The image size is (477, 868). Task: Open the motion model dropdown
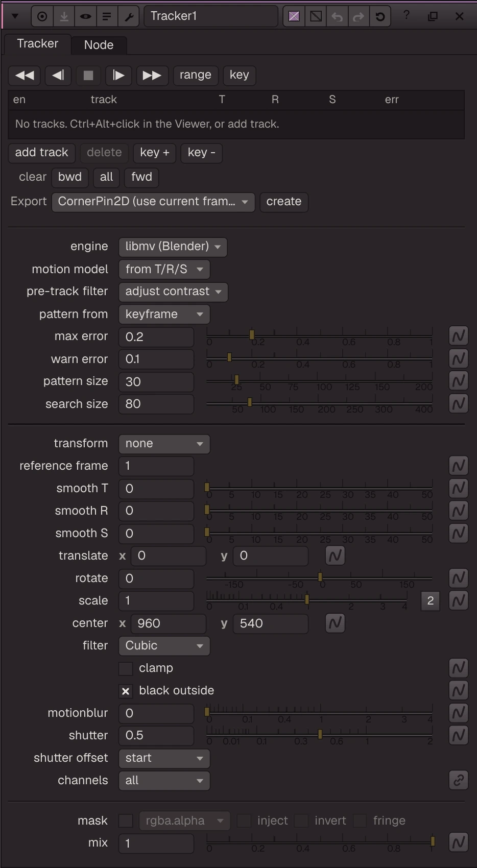pyautogui.click(x=164, y=269)
